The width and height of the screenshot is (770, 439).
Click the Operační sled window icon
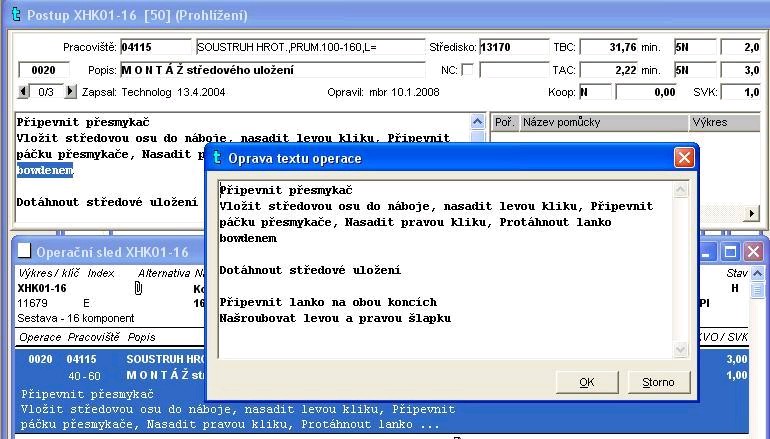pyautogui.click(x=24, y=251)
